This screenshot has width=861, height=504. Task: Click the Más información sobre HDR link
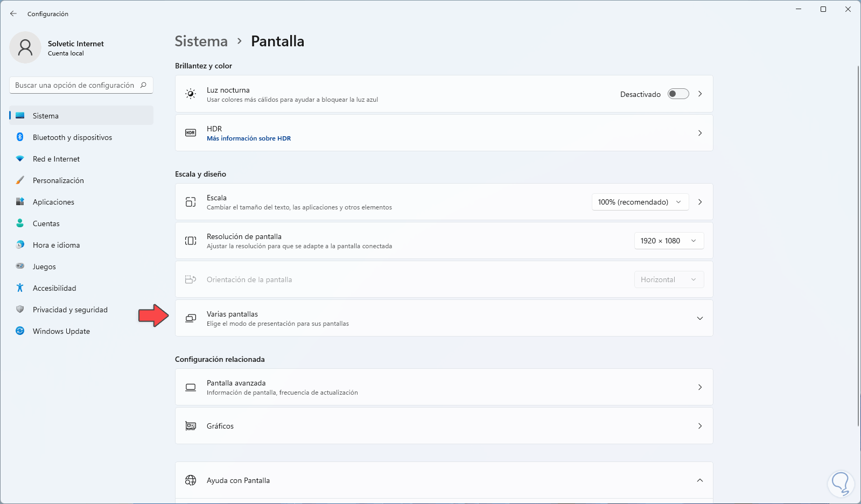[x=249, y=138]
